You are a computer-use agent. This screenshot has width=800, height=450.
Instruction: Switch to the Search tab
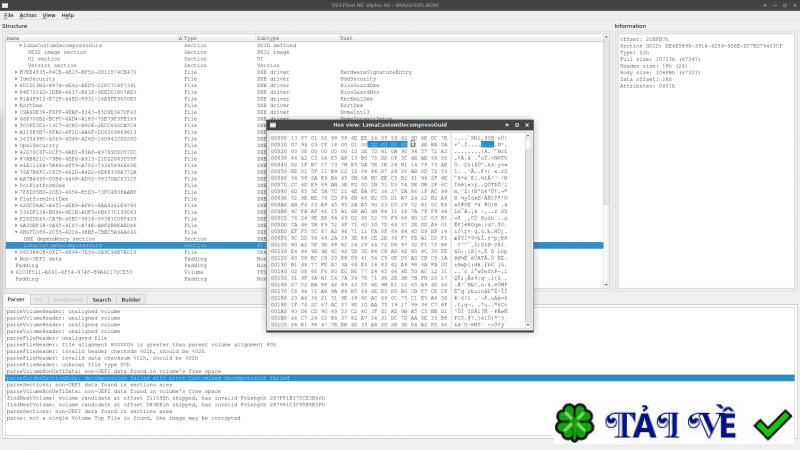102,299
